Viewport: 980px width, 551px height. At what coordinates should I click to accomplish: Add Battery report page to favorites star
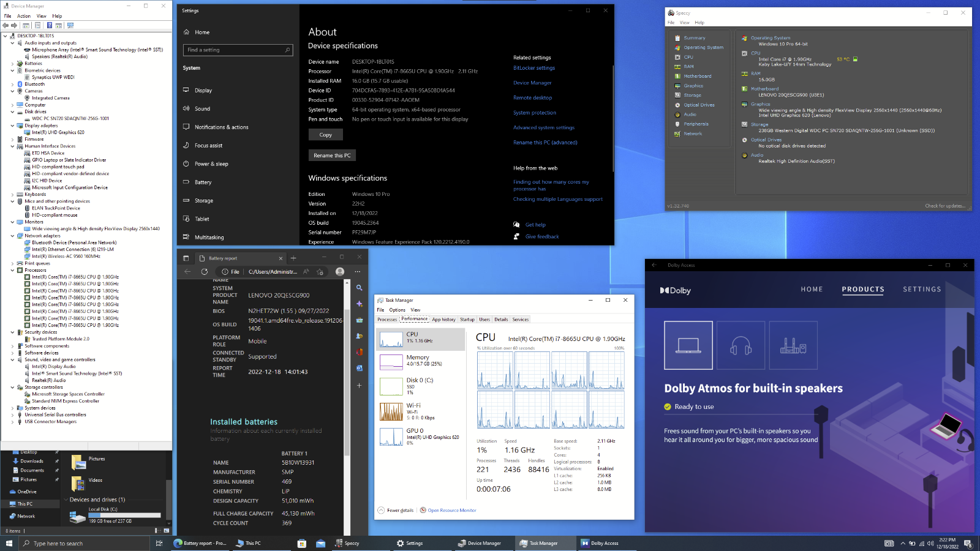coord(320,272)
